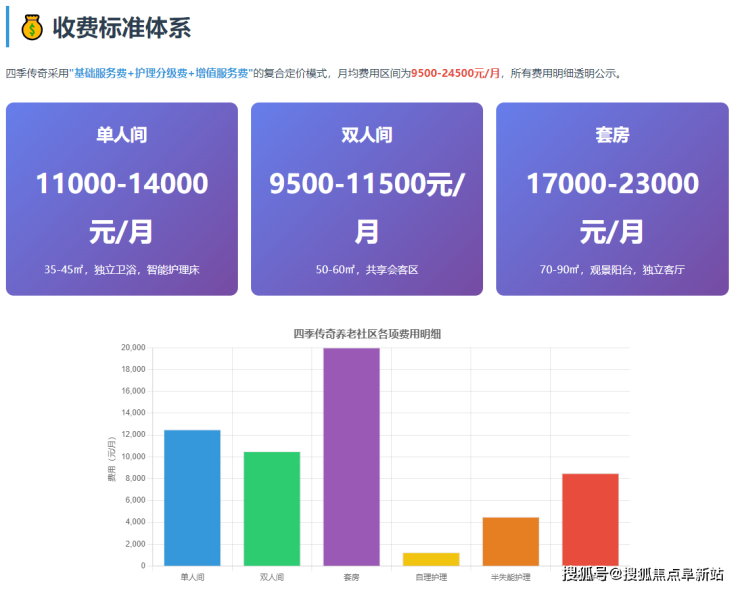The height and width of the screenshot is (590, 740).
Task: Click the red bar at chart's right end
Action: point(590,519)
